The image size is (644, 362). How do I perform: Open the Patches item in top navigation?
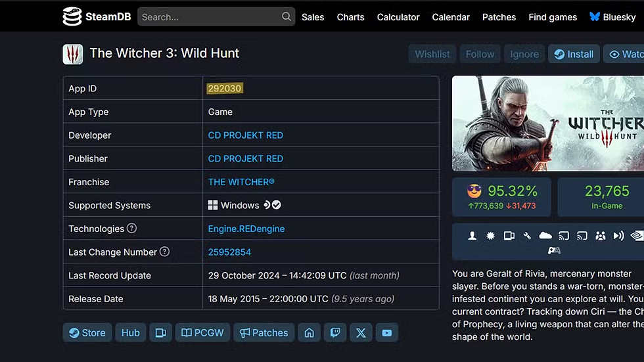coord(499,17)
